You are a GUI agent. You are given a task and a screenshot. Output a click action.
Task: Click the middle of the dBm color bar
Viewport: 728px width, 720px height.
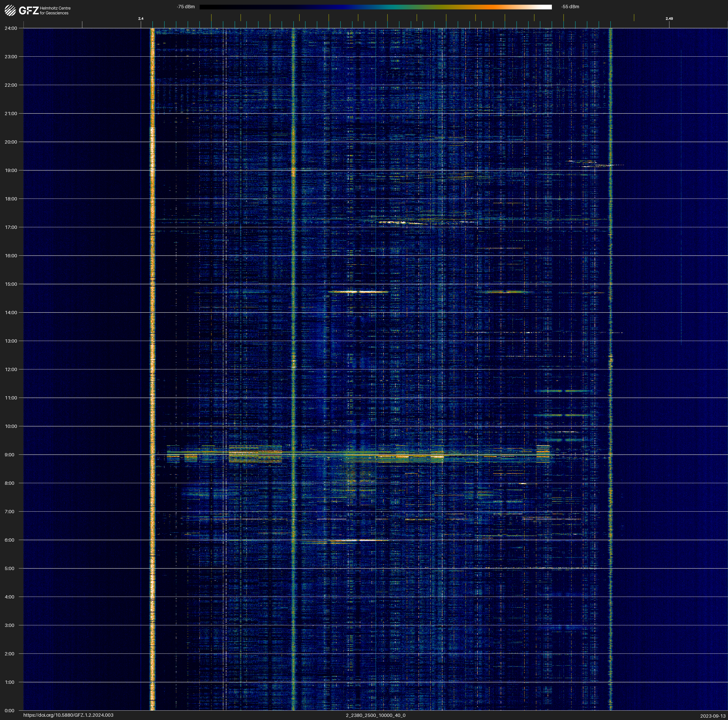(375, 7)
